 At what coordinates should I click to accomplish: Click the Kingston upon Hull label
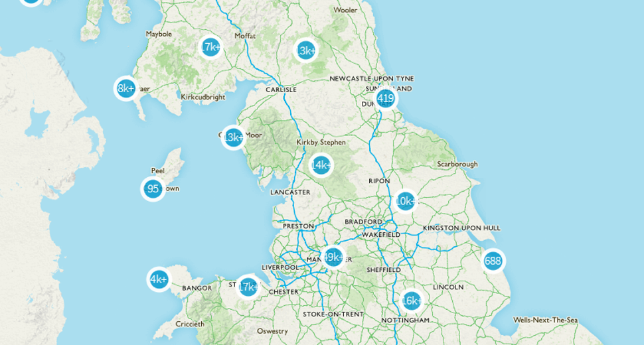[x=461, y=228]
